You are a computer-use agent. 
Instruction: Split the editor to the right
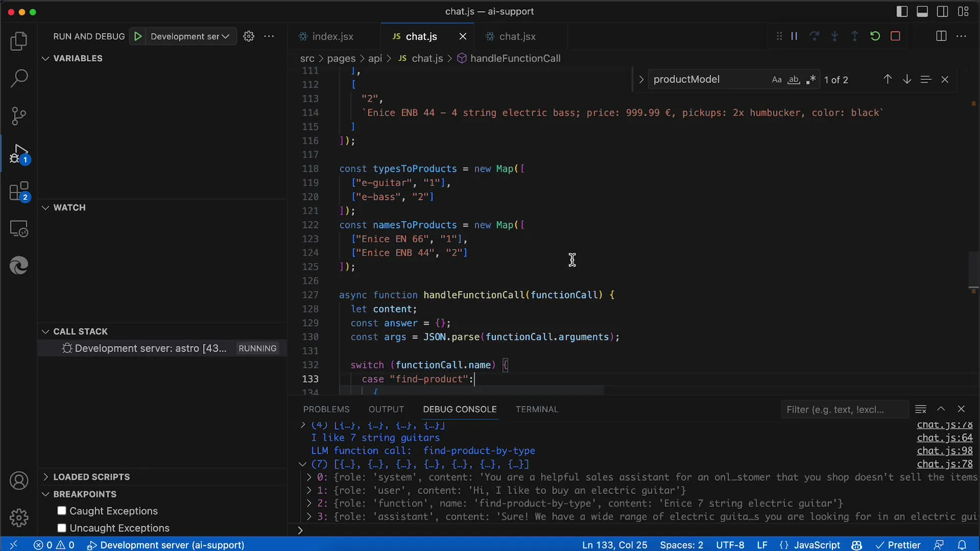(941, 36)
